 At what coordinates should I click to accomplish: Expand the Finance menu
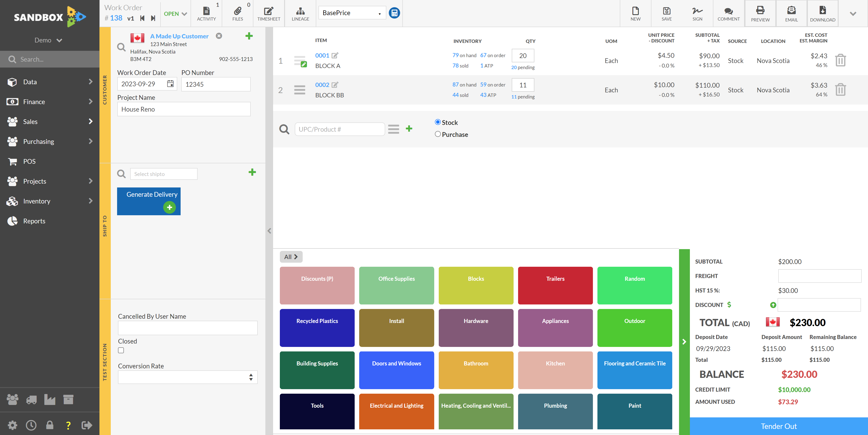(50, 102)
